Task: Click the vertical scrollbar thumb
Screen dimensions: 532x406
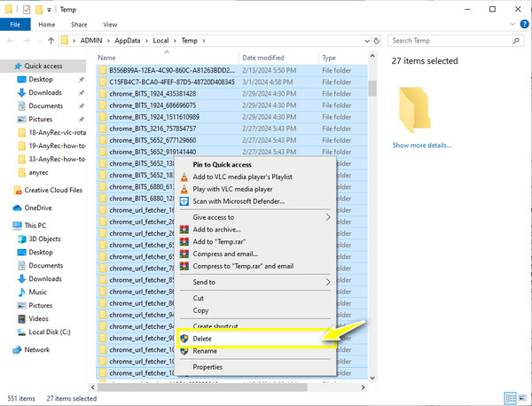Action: coord(372,88)
